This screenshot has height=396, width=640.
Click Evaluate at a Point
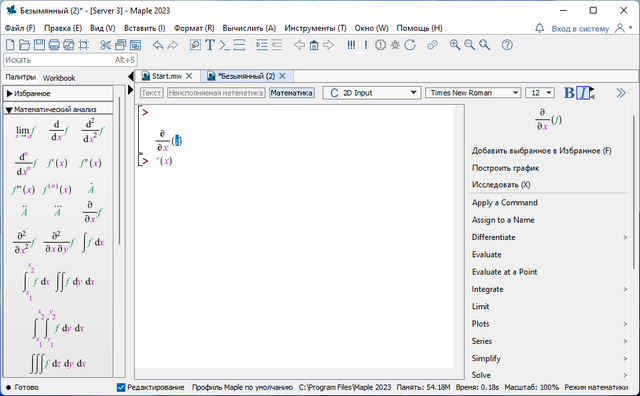tap(504, 272)
